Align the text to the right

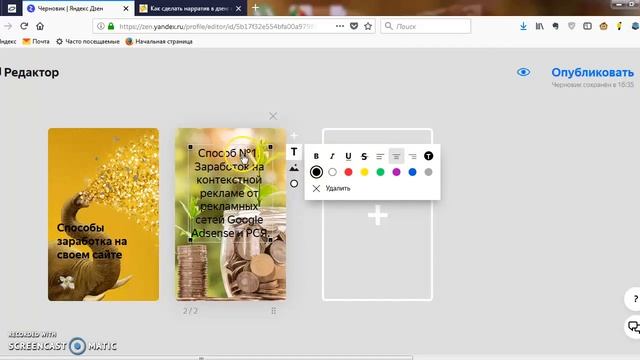[412, 156]
